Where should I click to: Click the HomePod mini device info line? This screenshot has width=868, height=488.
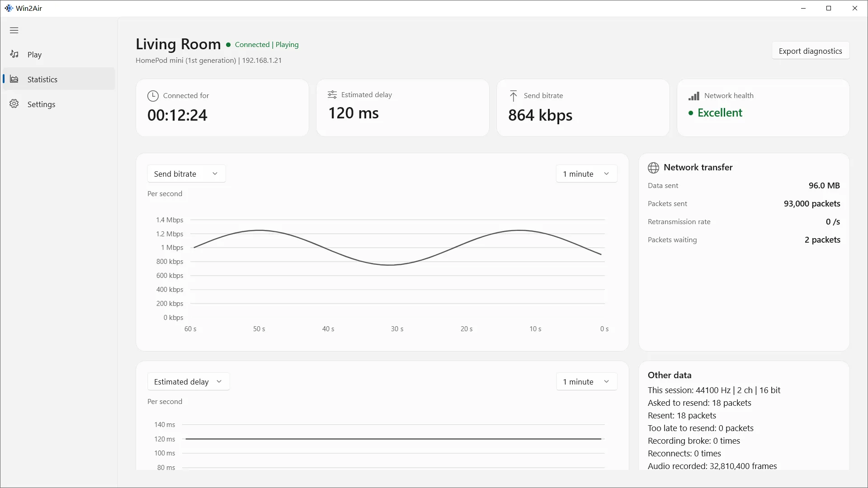208,60
